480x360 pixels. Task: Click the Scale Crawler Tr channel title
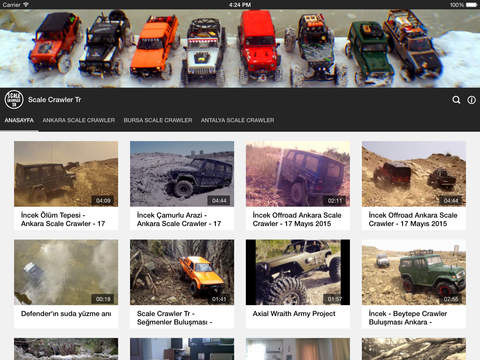(54, 100)
